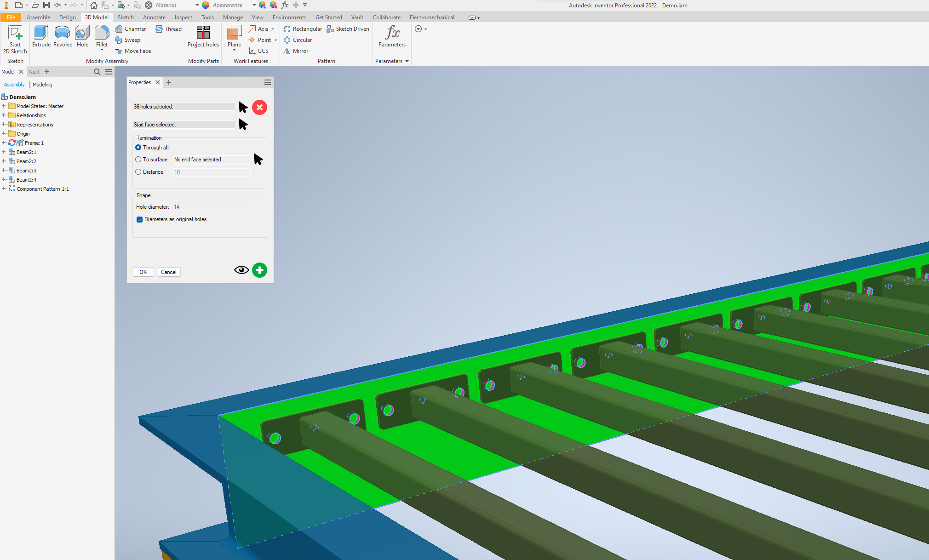929x560 pixels.
Task: Expand Component Pattern 1:1 node
Action: [4, 189]
